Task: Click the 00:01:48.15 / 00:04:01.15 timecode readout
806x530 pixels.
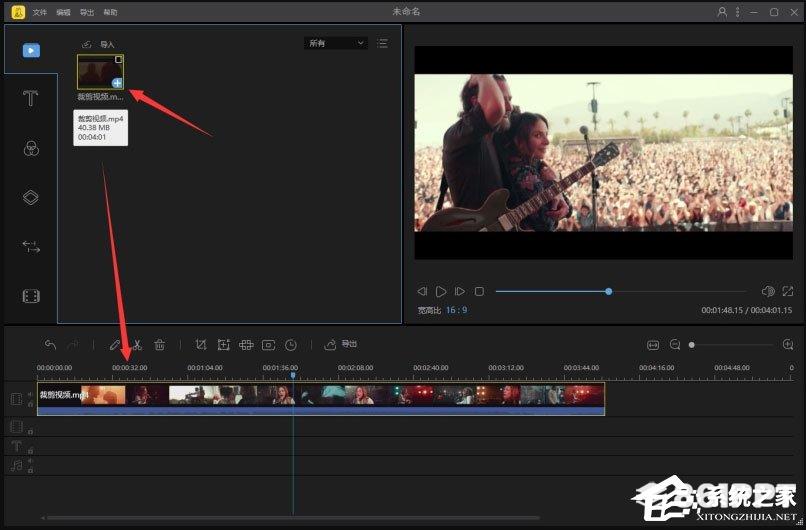Action: (746, 310)
